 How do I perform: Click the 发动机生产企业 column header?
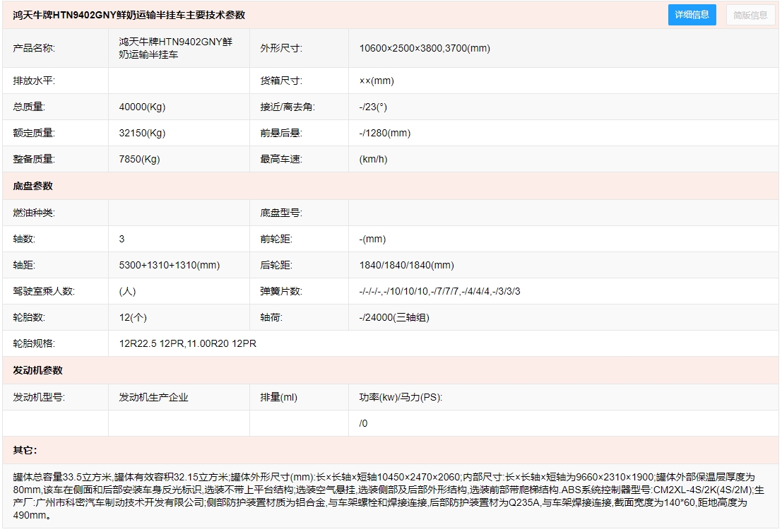pos(153,397)
